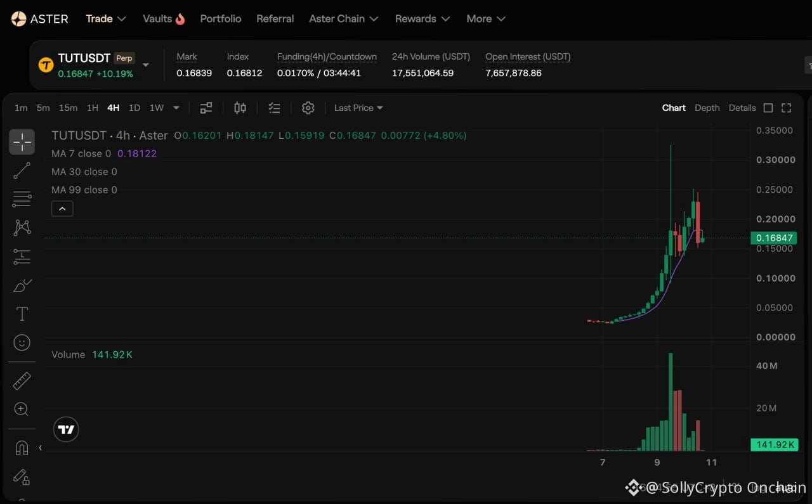Open the More menu
Screen dimensions: 812x504
[486, 19]
